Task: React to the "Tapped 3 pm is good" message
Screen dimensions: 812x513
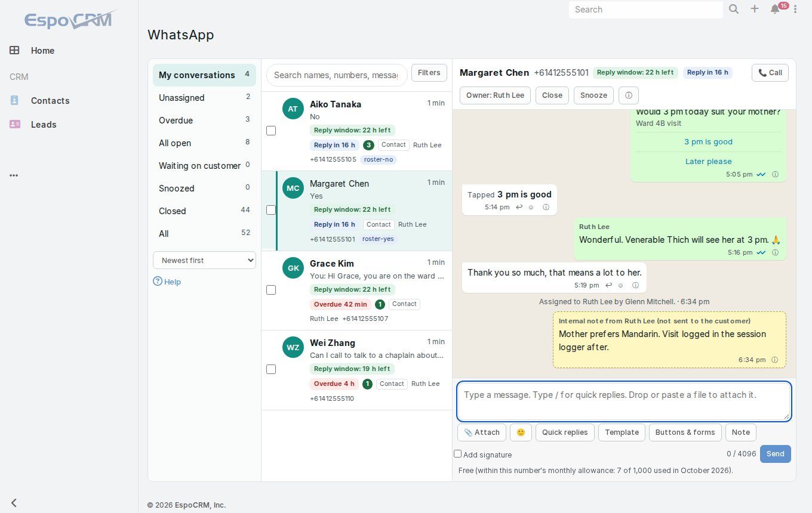Action: [531, 207]
